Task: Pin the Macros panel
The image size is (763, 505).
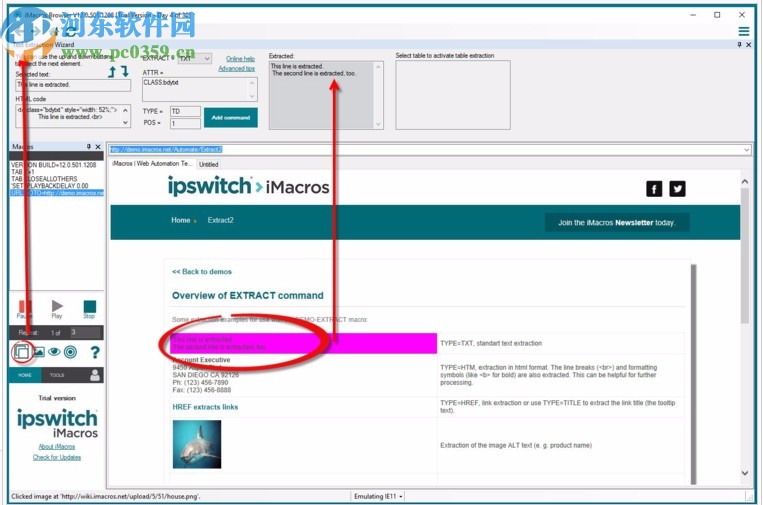Action: [89, 146]
